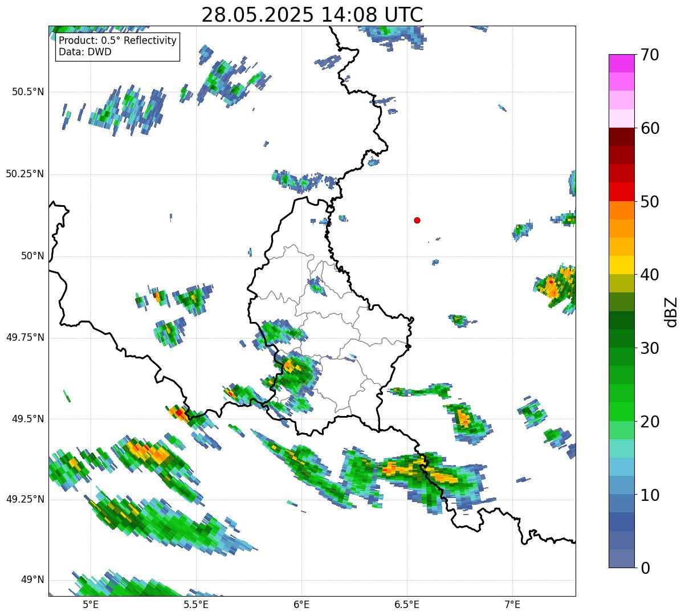Click the "Data: DWD" label
Image resolution: width=685 pixels, height=616 pixels.
click(85, 52)
